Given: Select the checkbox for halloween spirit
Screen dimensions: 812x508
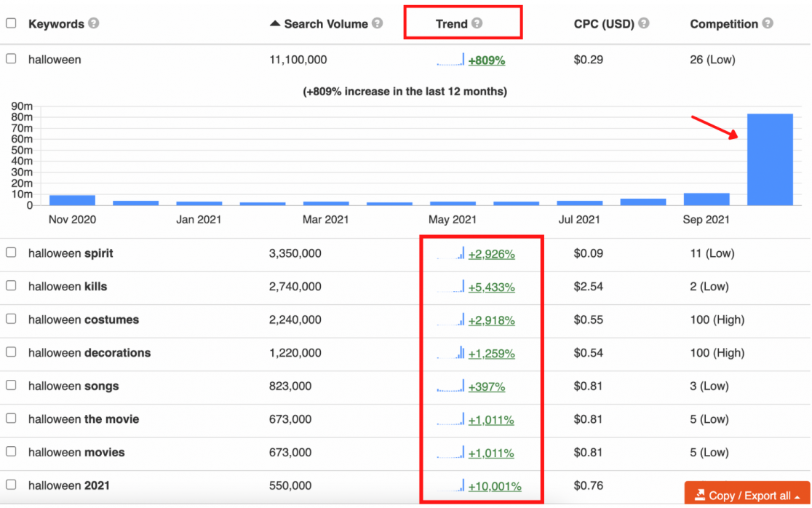Looking at the screenshot, I should tap(11, 253).
